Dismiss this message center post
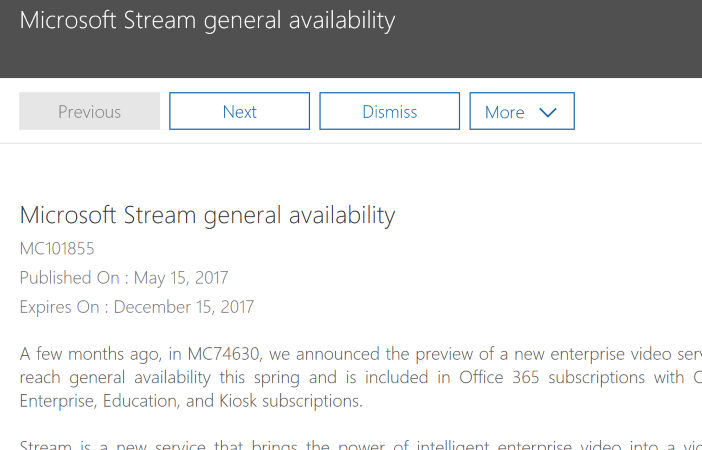 (x=389, y=111)
